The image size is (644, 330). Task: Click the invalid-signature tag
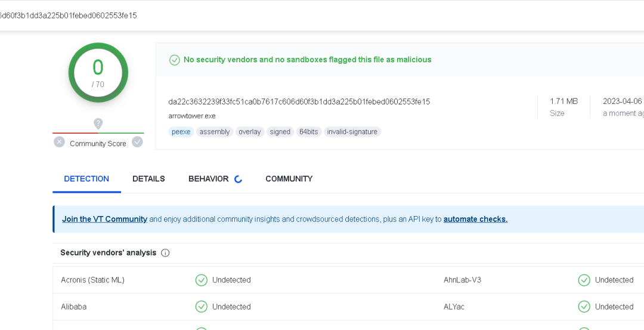352,132
